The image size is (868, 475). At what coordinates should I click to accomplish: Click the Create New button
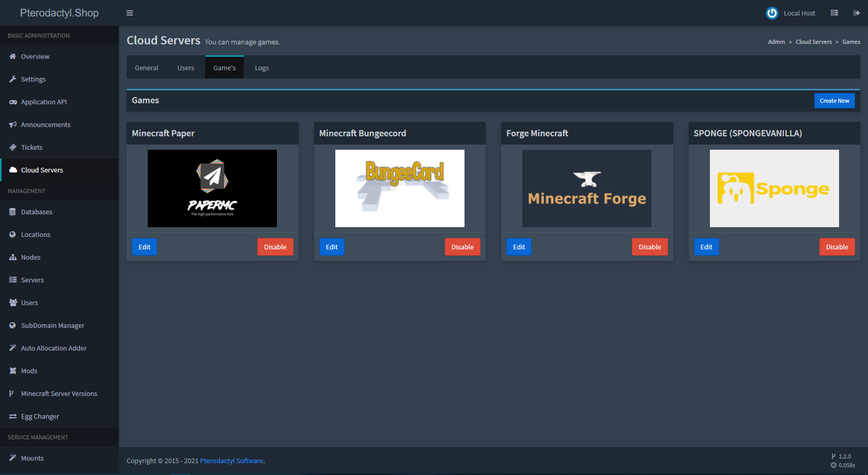[834, 101]
